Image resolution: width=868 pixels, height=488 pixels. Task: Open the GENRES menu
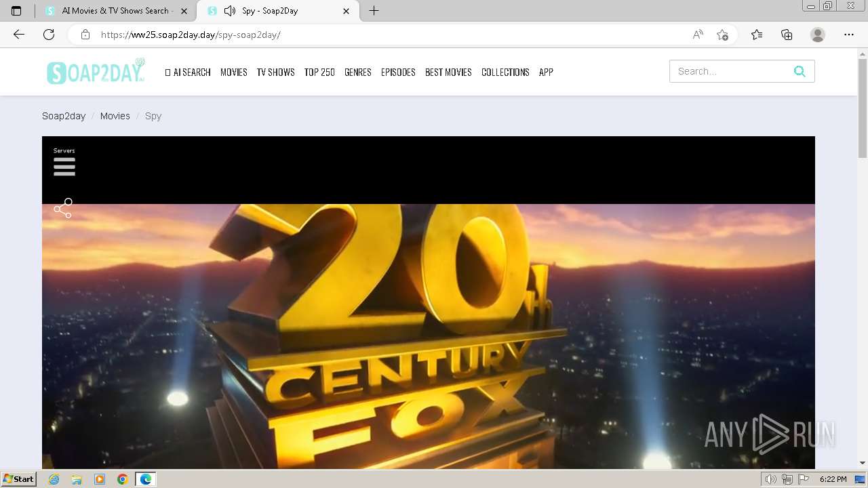pyautogui.click(x=358, y=72)
